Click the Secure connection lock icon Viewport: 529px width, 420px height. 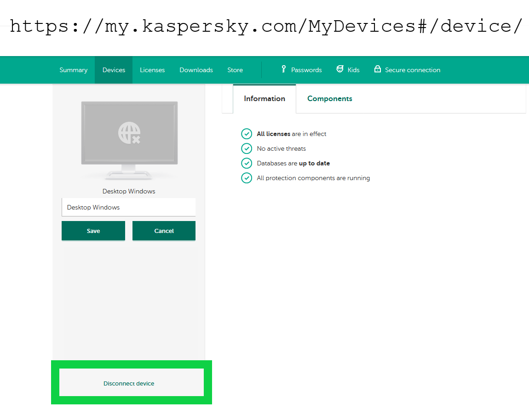[x=378, y=69]
